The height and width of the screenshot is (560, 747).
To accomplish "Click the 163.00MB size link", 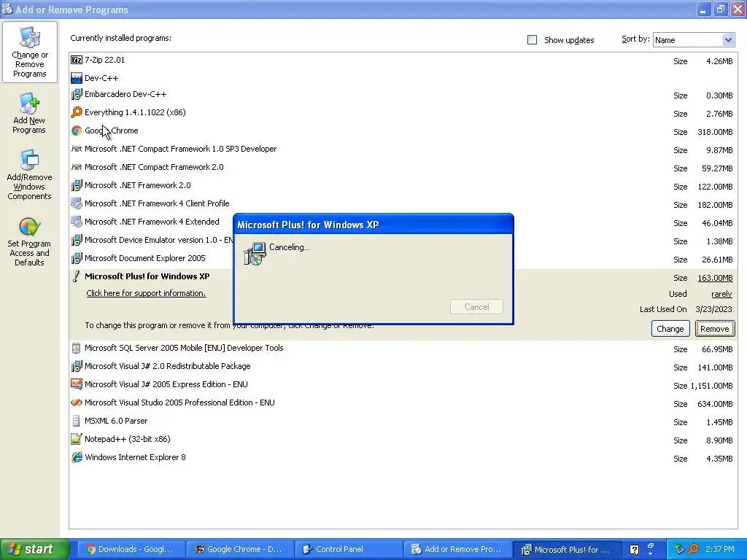I will pos(715,278).
